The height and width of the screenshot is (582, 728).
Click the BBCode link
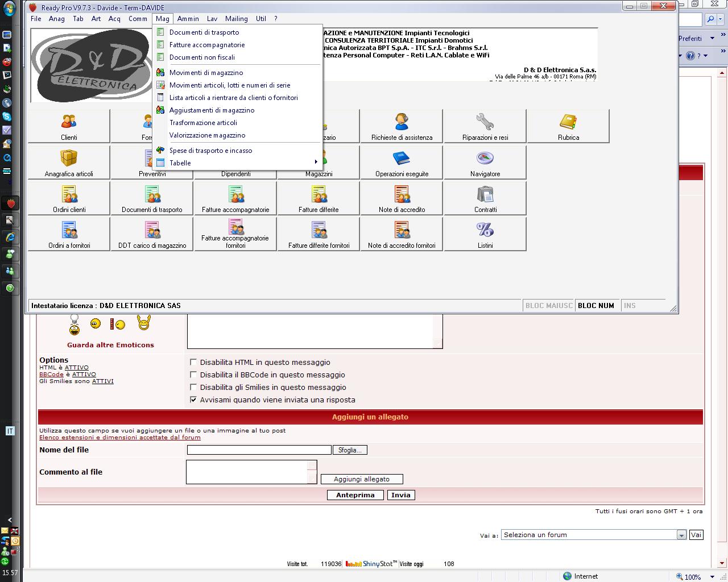51,375
